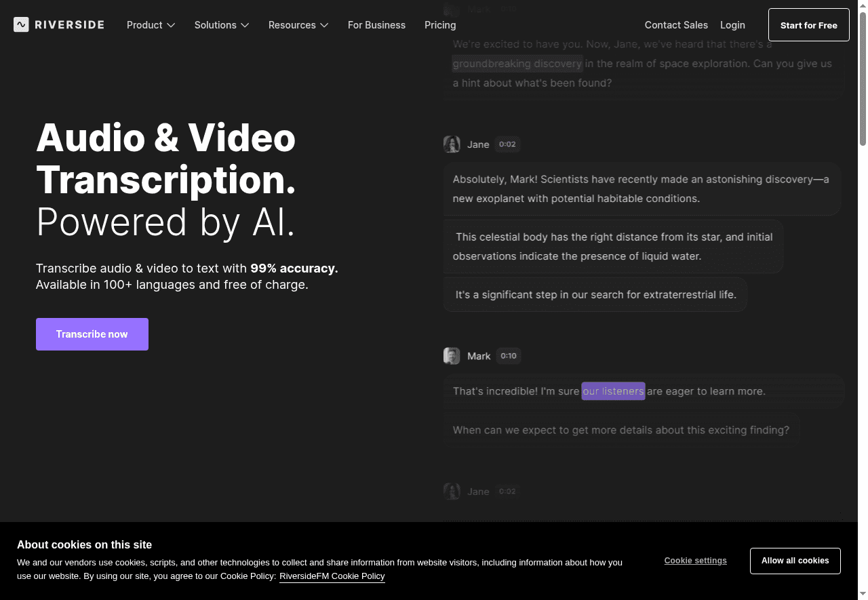This screenshot has height=600, width=868.
Task: Open the Solutions dropdown menu
Action: tap(222, 25)
